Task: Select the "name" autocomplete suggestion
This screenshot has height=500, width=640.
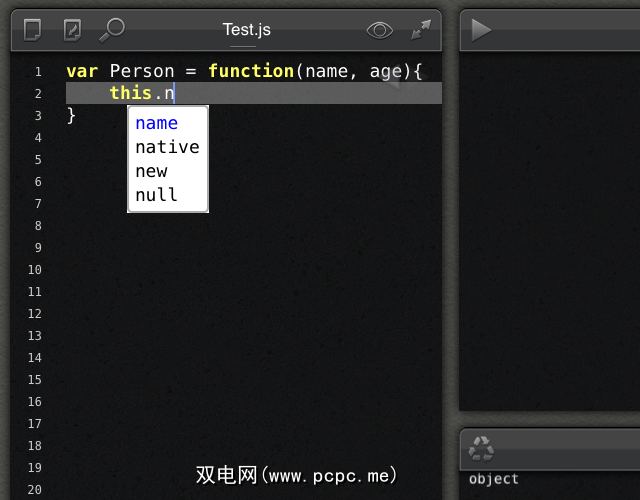Action: click(x=156, y=123)
